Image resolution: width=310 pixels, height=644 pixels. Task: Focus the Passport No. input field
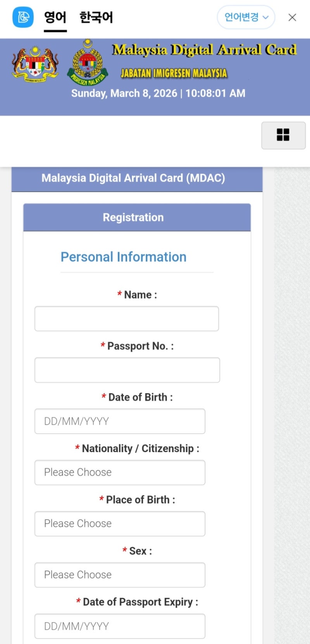click(127, 370)
